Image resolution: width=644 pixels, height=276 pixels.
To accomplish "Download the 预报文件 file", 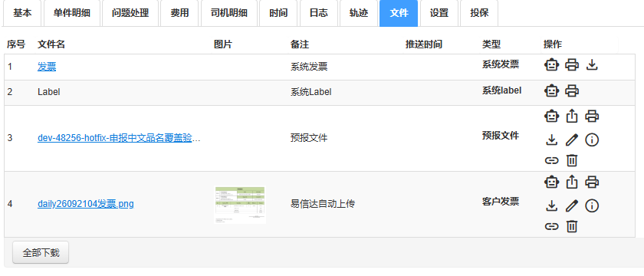I will point(551,140).
